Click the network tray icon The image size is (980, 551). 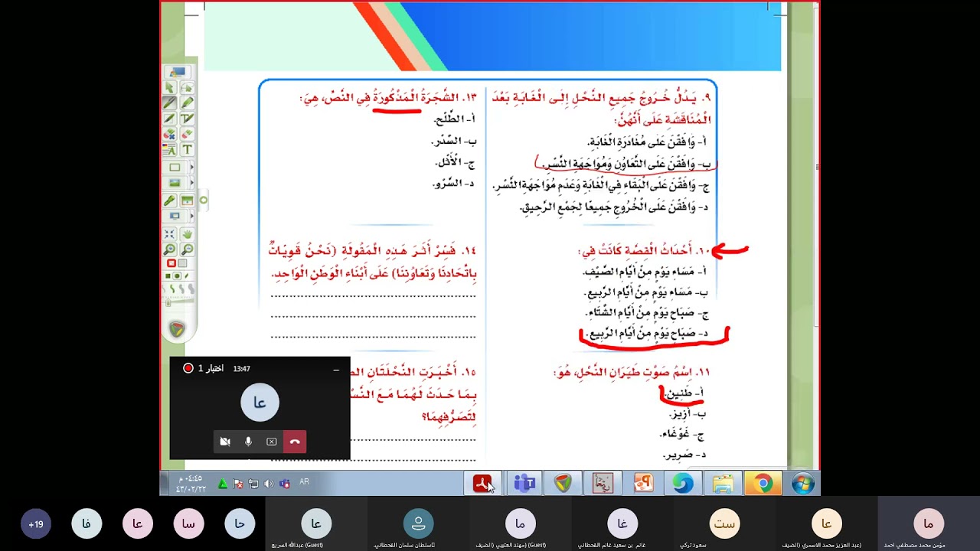(x=253, y=484)
